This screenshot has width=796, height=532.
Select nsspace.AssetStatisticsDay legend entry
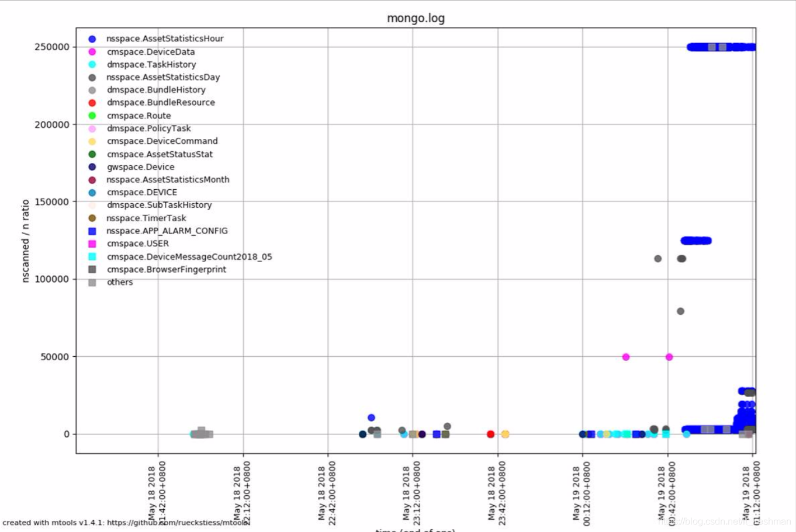pos(154,77)
